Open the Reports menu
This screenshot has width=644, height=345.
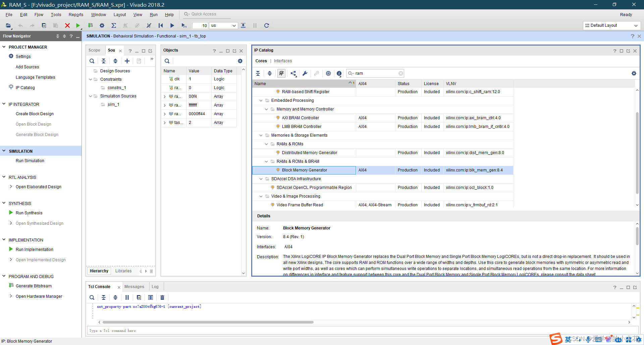76,15
